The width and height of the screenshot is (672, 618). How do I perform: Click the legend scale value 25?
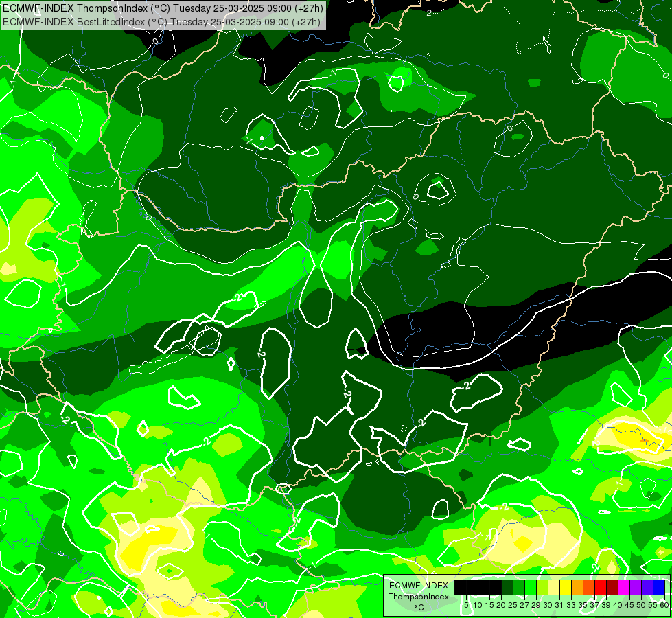[513, 605]
